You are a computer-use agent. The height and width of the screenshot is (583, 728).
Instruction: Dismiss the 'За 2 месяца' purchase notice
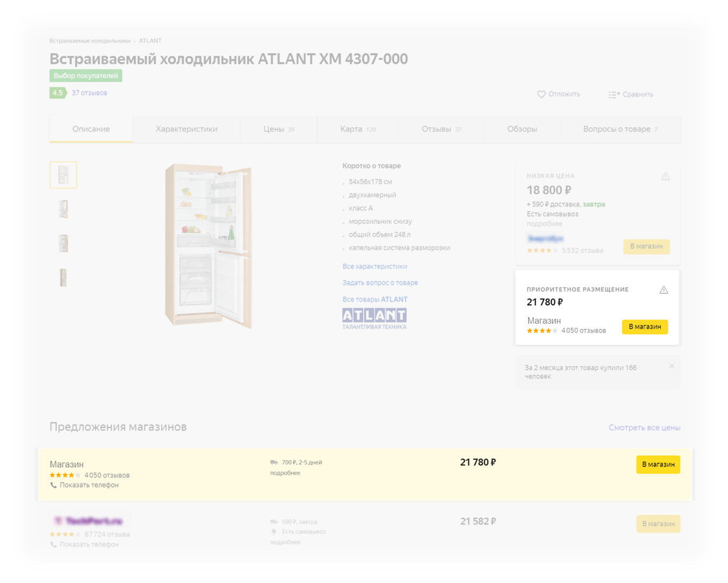(672, 366)
